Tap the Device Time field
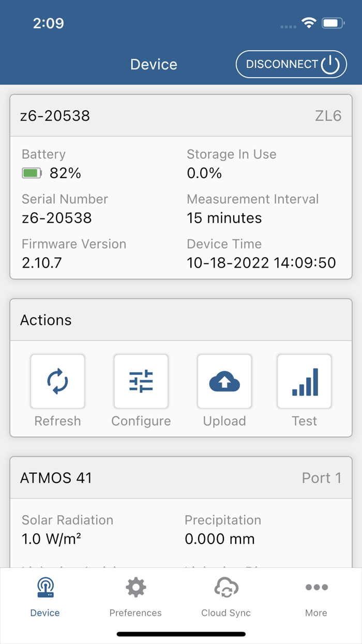Screen dimensions: 362x644 pos(261,262)
